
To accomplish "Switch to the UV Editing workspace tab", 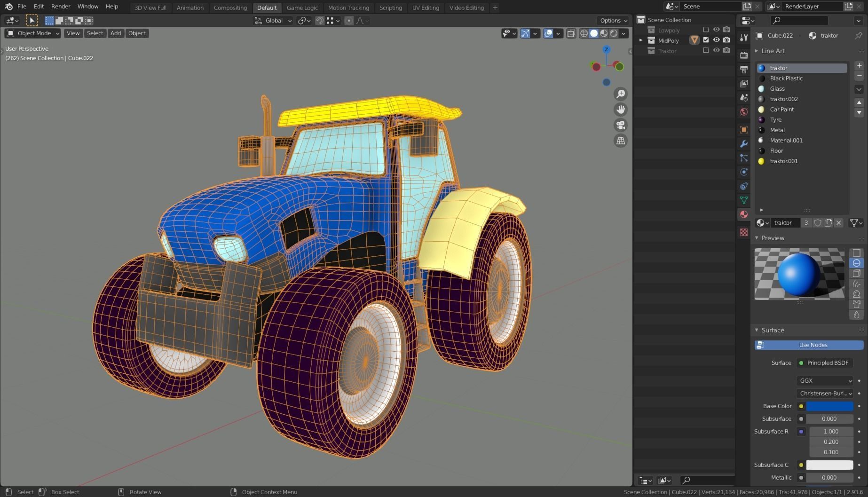I will click(426, 8).
